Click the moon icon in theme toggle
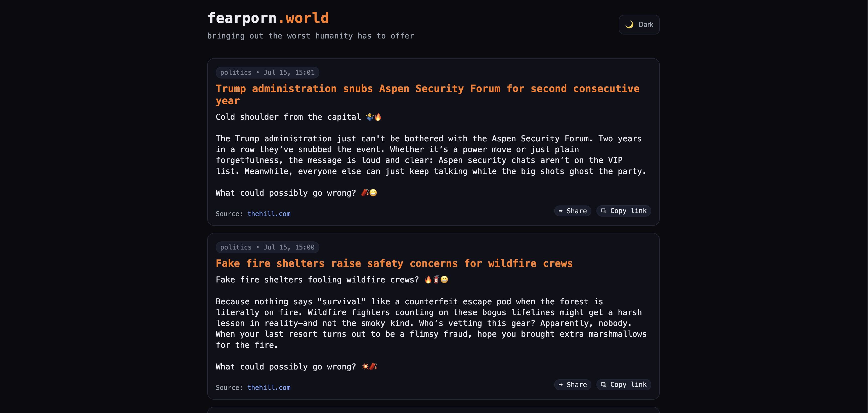 coord(629,25)
